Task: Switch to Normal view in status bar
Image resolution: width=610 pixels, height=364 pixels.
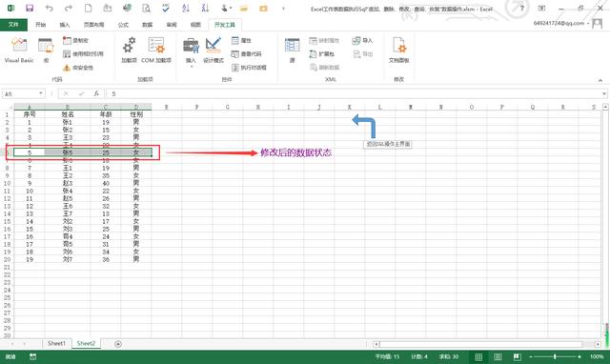Action: point(478,356)
